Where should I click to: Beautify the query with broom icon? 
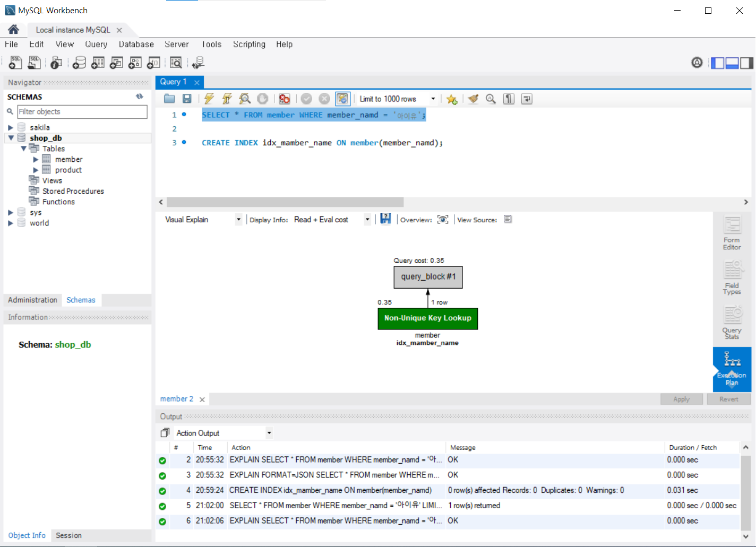pyautogui.click(x=473, y=99)
